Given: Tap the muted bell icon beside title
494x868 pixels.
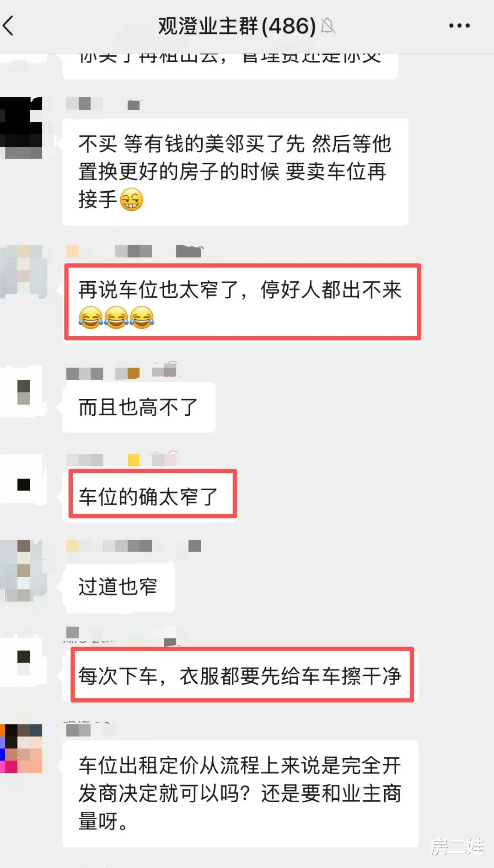Looking at the screenshot, I should point(328,26).
